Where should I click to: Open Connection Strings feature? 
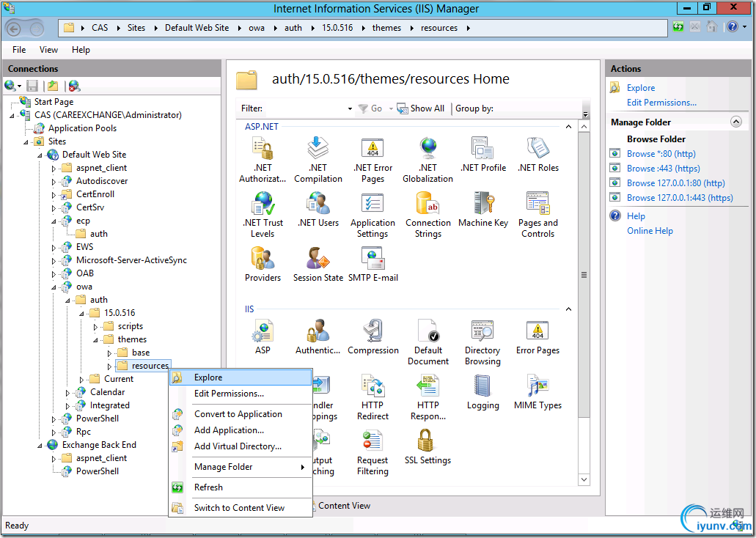pos(427,215)
